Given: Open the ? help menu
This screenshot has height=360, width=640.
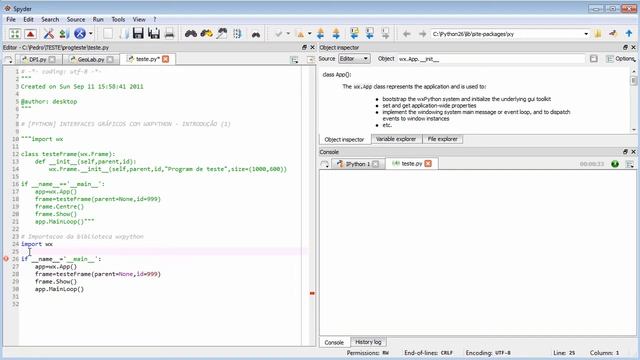Looking at the screenshot, I should coord(155,19).
